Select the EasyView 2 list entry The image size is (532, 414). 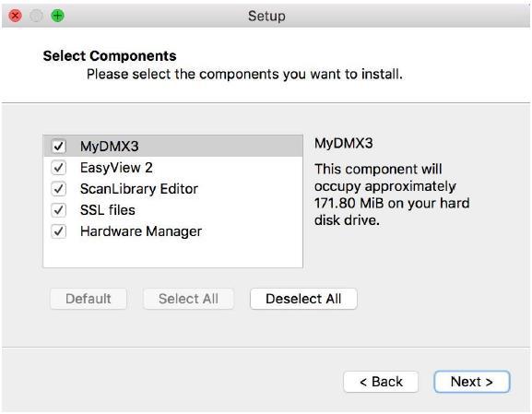116,168
